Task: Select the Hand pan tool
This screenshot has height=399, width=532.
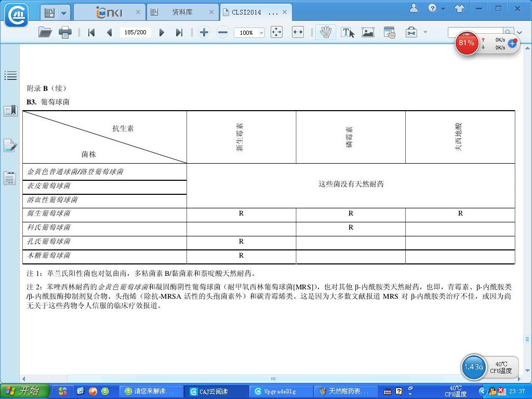Action: [x=326, y=32]
